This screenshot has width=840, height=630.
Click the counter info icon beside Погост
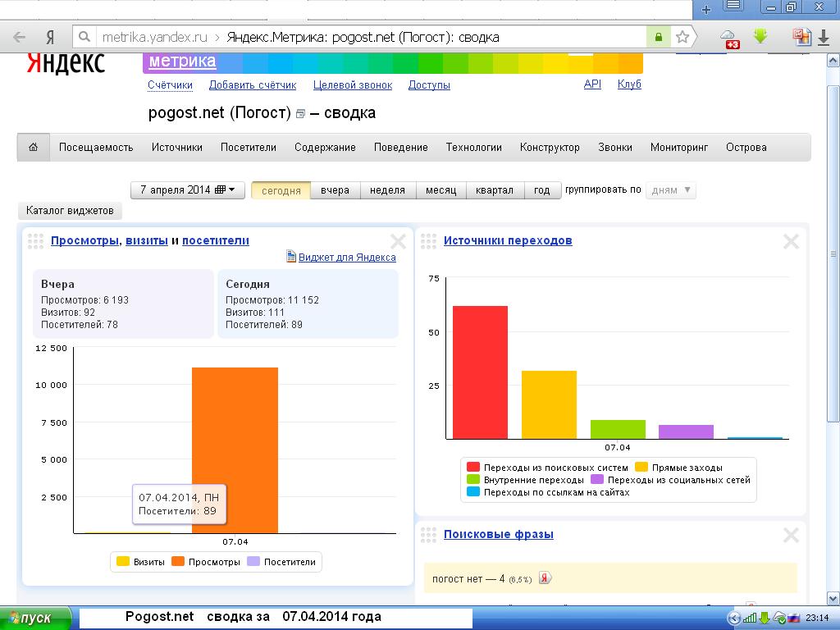(300, 114)
